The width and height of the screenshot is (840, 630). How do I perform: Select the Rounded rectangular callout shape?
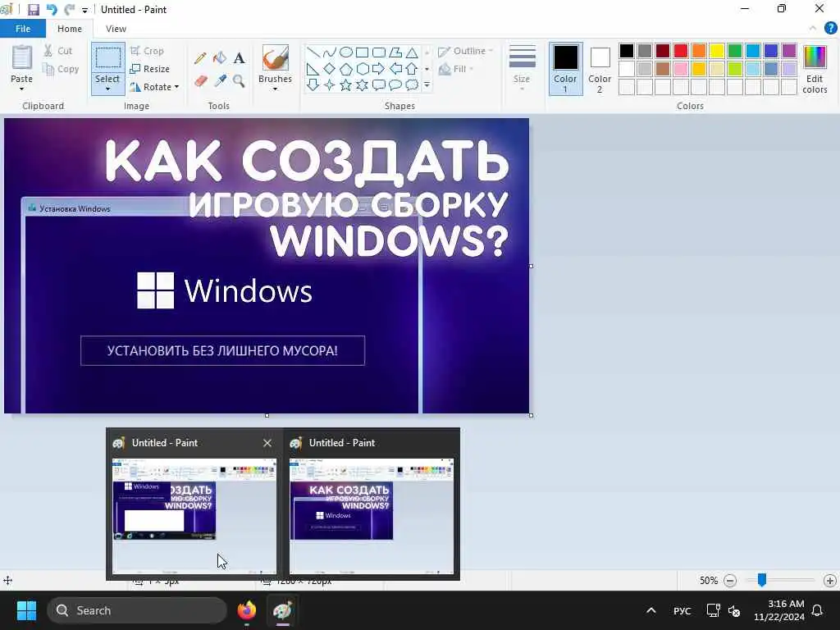tap(379, 84)
